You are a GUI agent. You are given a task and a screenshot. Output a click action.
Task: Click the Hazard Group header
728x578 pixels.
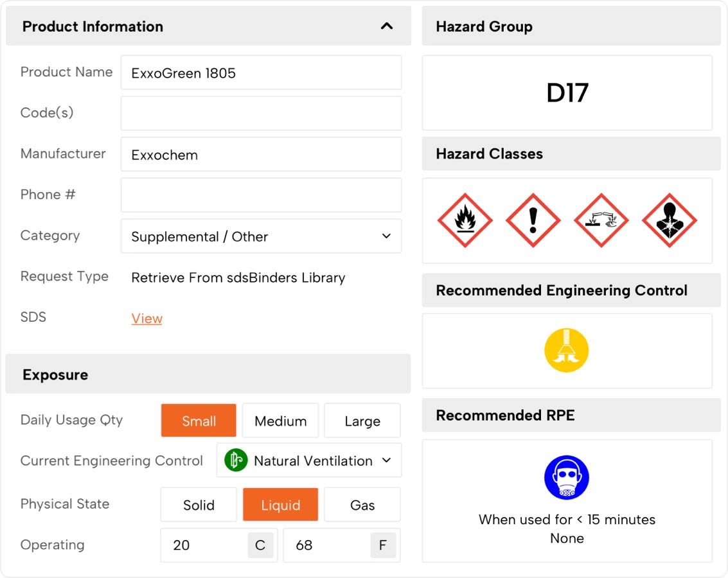[x=571, y=26]
